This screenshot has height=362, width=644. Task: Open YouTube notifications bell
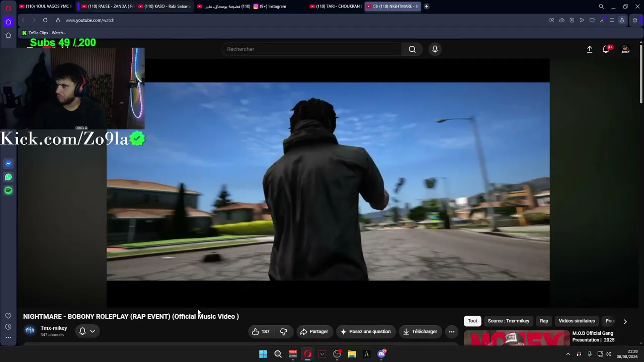[x=606, y=49]
